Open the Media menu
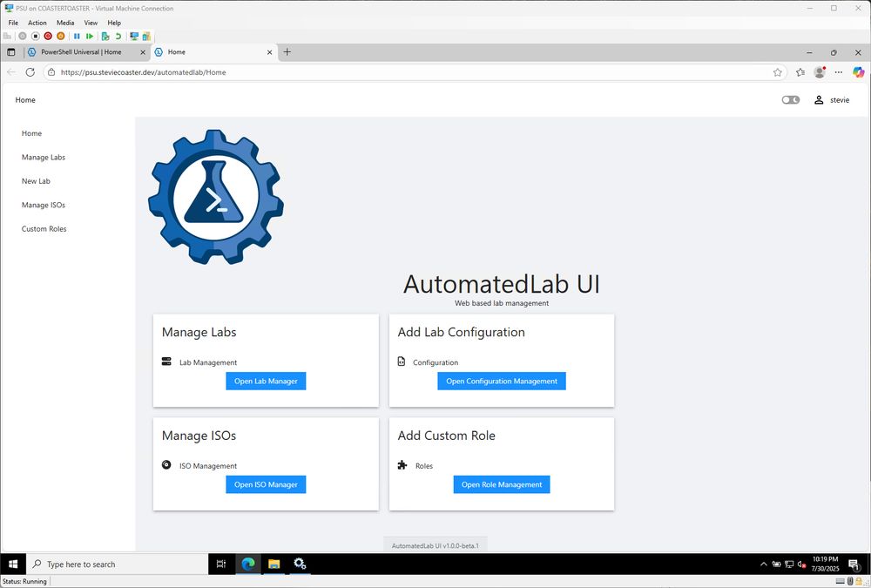The height and width of the screenshot is (588, 871). point(65,23)
